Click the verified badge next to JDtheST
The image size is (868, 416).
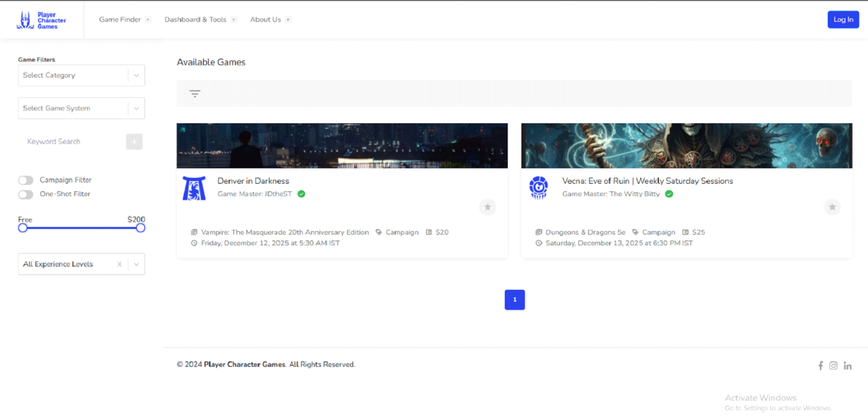click(301, 193)
